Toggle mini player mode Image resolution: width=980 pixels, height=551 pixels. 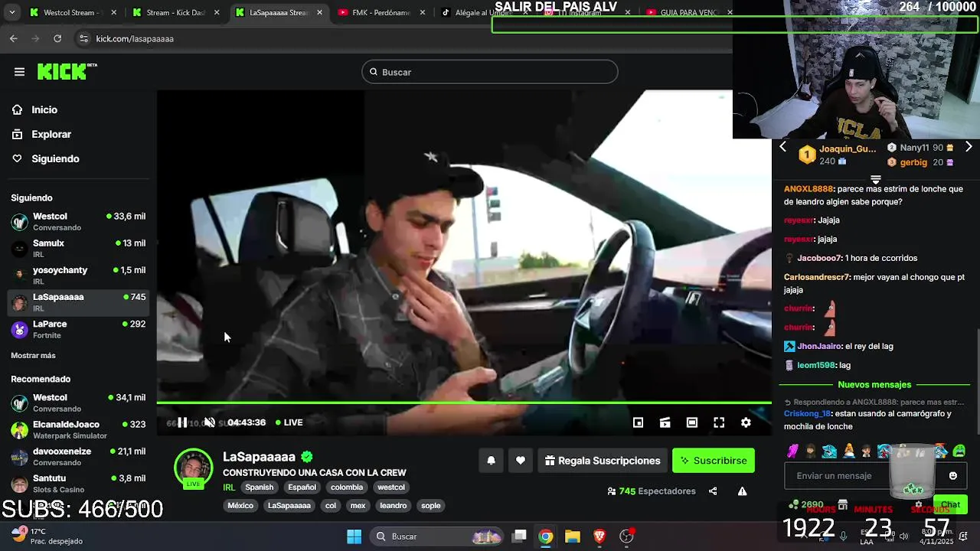(x=638, y=422)
